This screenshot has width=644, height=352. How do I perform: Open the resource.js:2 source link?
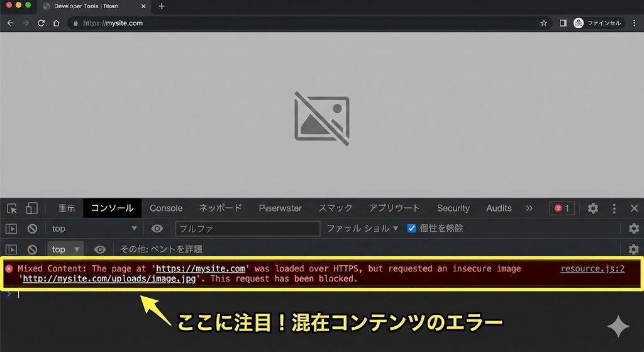592,268
